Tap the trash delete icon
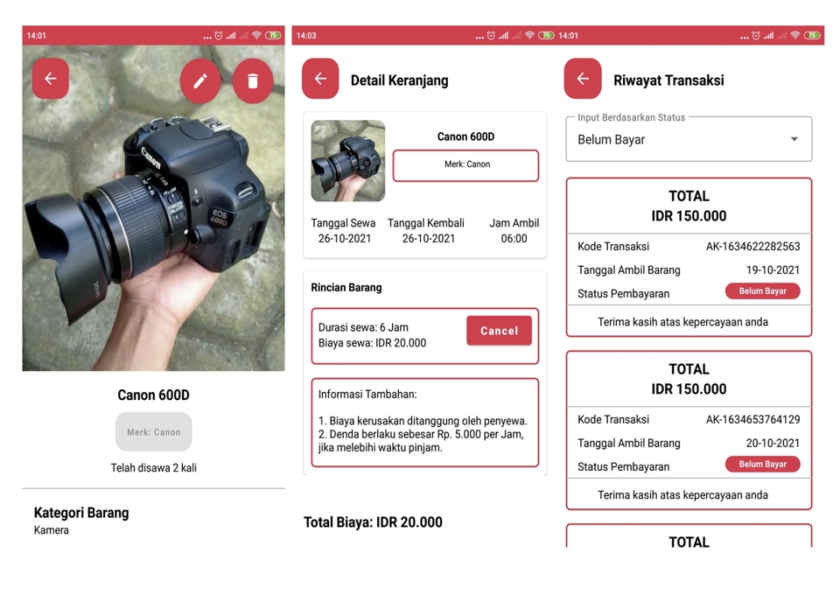This screenshot has height=616, width=840. pos(253,81)
